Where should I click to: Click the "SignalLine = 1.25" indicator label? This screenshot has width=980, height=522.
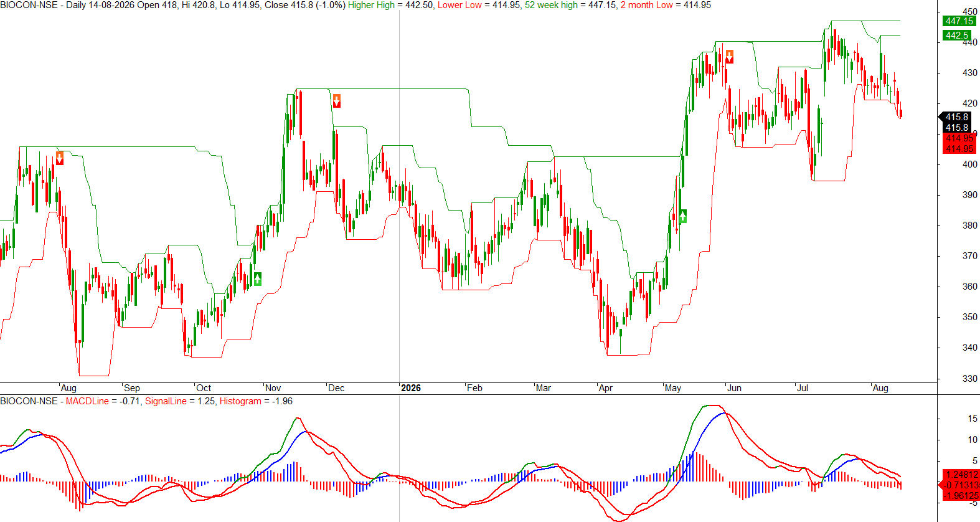pos(180,401)
